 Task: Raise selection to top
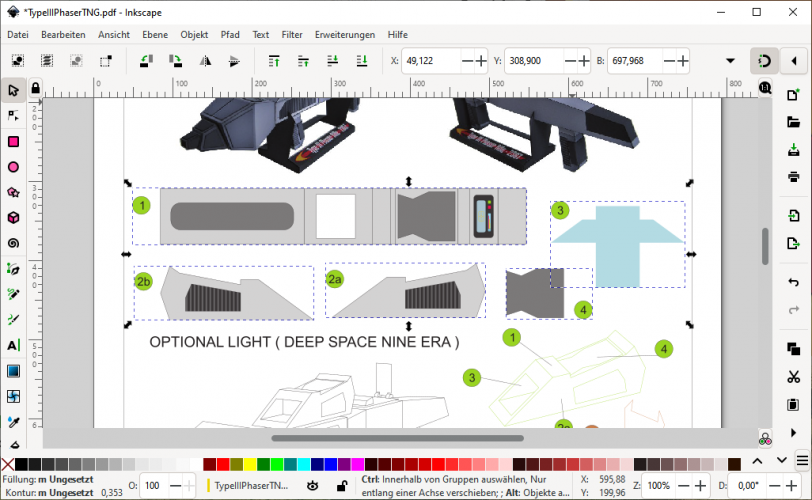pos(274,61)
